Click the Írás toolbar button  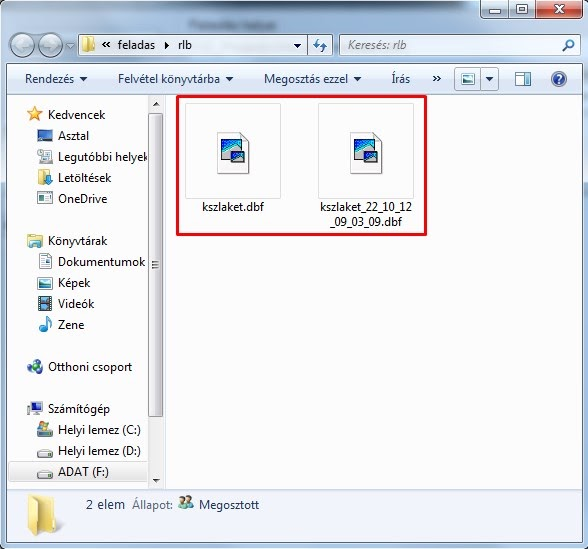[x=400, y=79]
